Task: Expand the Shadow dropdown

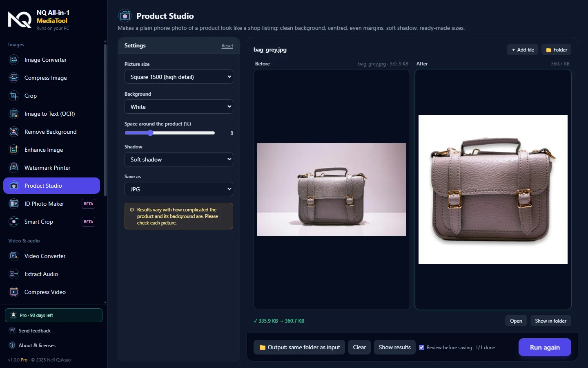Action: tap(179, 159)
